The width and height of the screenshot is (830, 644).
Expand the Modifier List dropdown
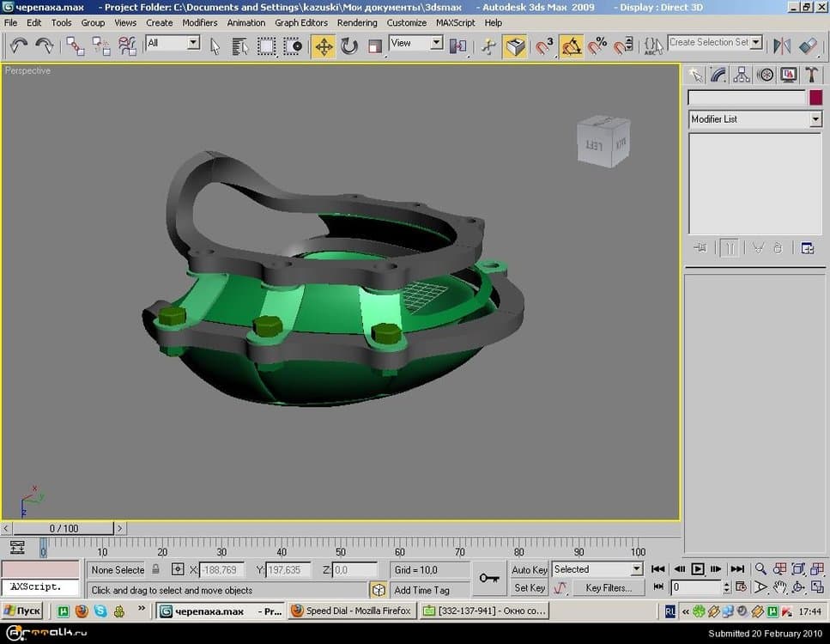click(815, 119)
